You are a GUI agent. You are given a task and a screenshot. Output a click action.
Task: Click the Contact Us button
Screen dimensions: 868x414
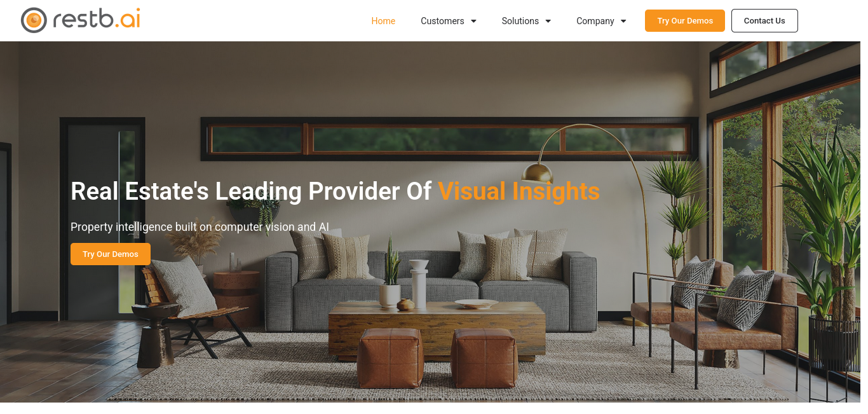(x=764, y=20)
